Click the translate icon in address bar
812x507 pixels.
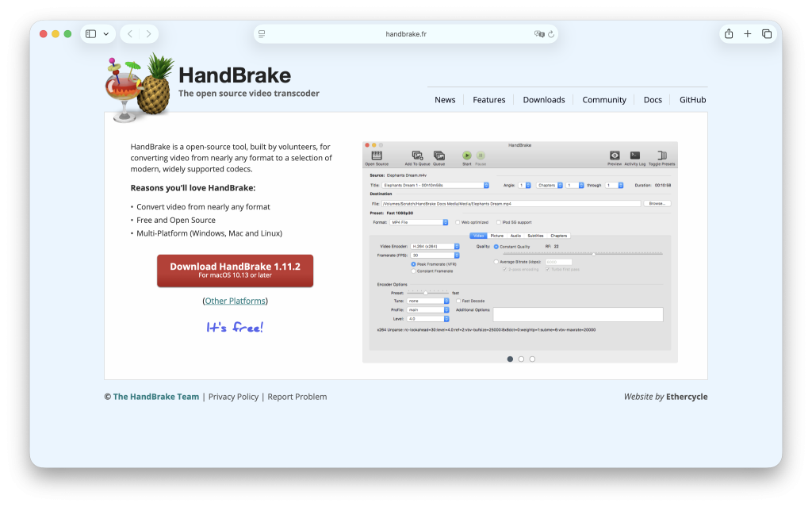click(x=539, y=33)
